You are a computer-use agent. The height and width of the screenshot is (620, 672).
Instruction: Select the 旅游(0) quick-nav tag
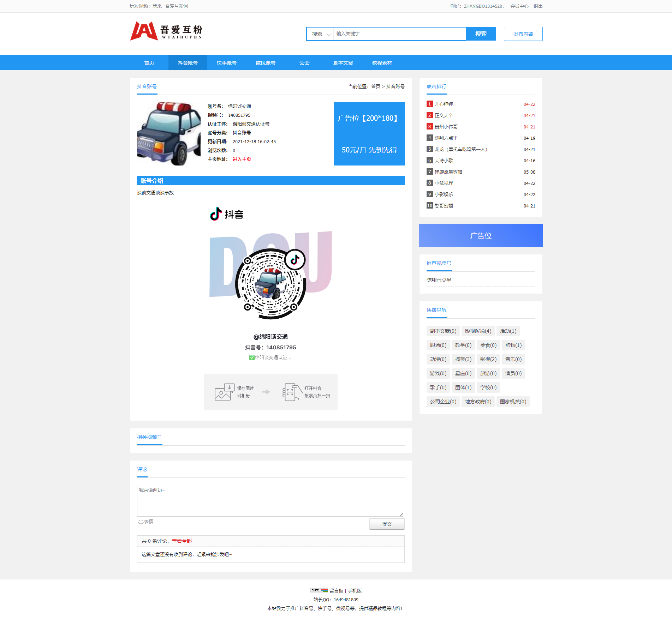click(x=488, y=373)
